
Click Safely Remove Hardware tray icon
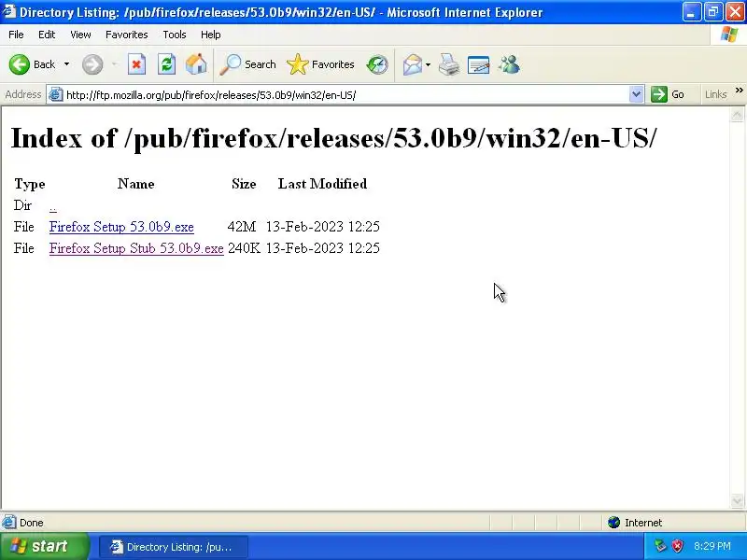point(660,546)
